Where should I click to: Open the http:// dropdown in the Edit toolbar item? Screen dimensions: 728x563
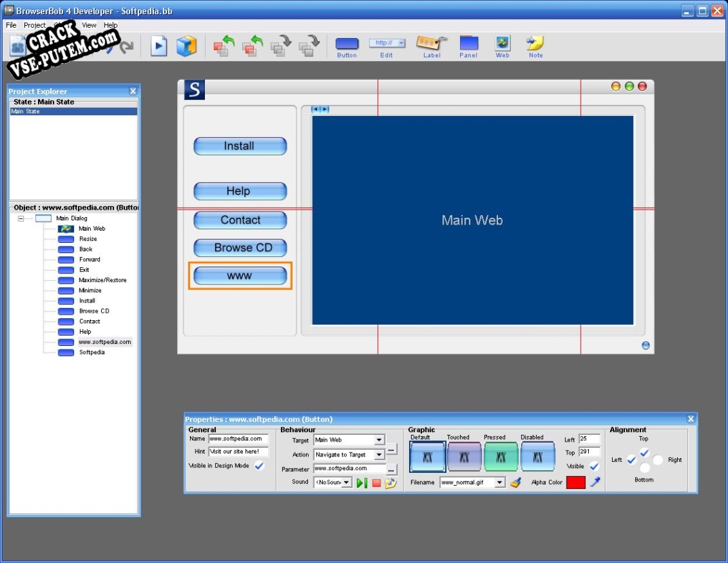point(401,43)
